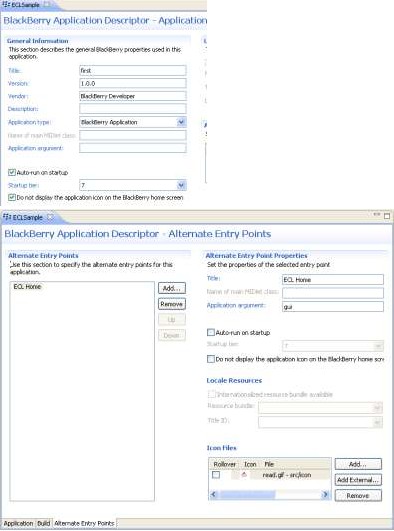Toggle Rollover checkbox for read.gif
The image size is (394, 531).
tap(216, 475)
